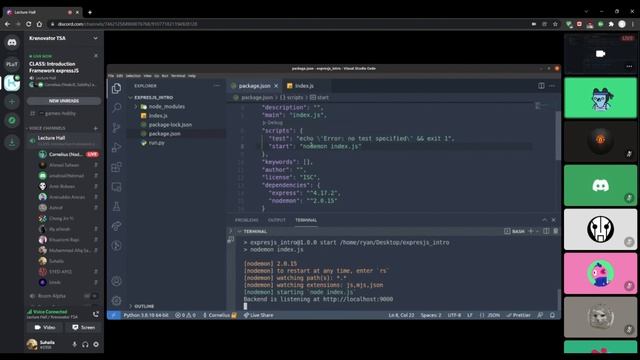Toggle the Video camera button

point(44,327)
